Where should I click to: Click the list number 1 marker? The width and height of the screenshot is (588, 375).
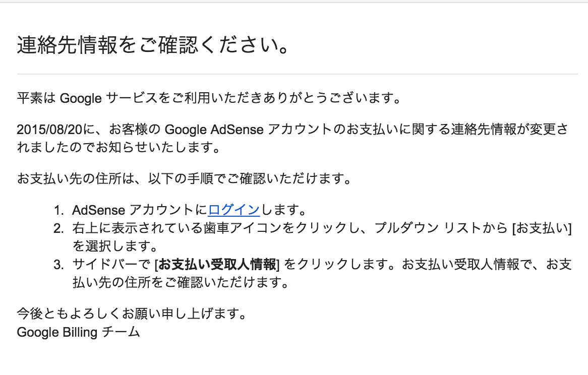59,210
